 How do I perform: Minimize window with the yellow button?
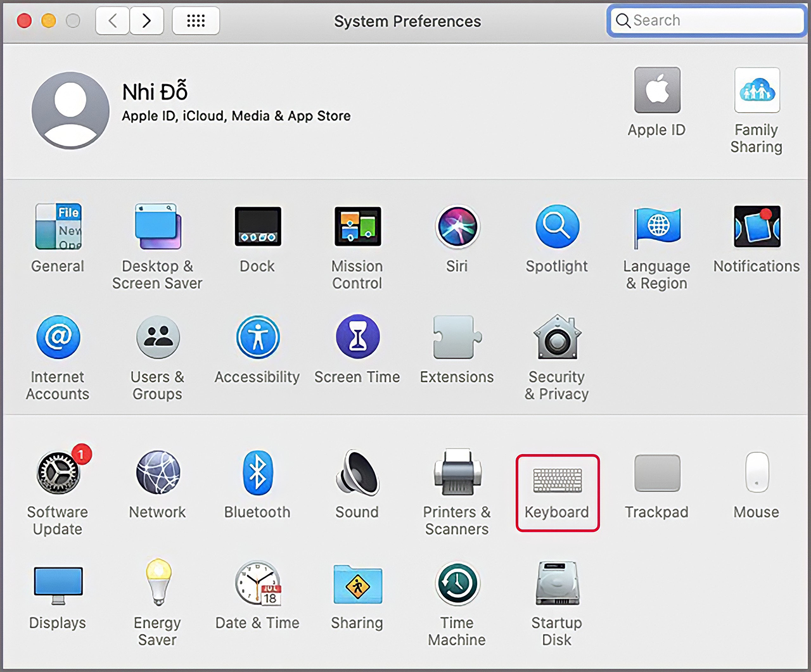(x=48, y=21)
